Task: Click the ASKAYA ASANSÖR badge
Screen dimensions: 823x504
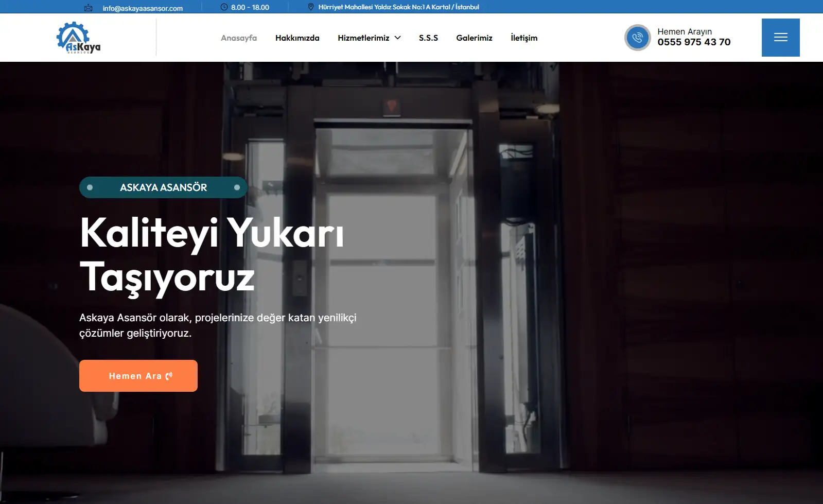Action: [163, 187]
